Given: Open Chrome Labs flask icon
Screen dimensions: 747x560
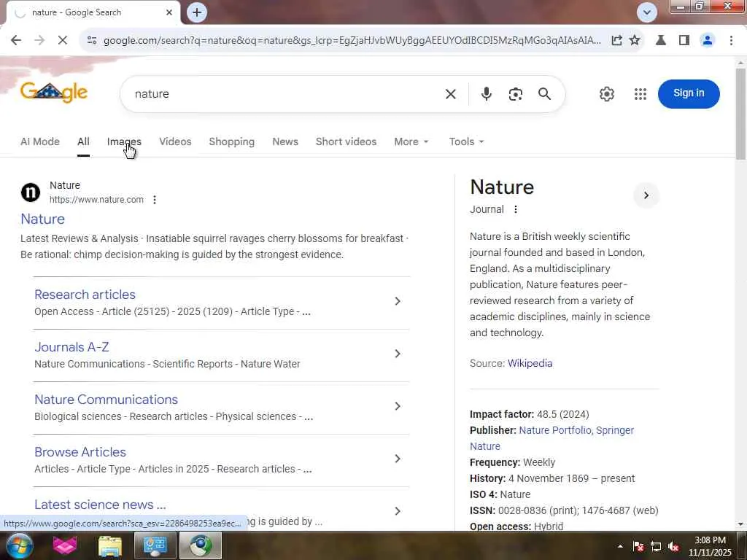Looking at the screenshot, I should 661,41.
